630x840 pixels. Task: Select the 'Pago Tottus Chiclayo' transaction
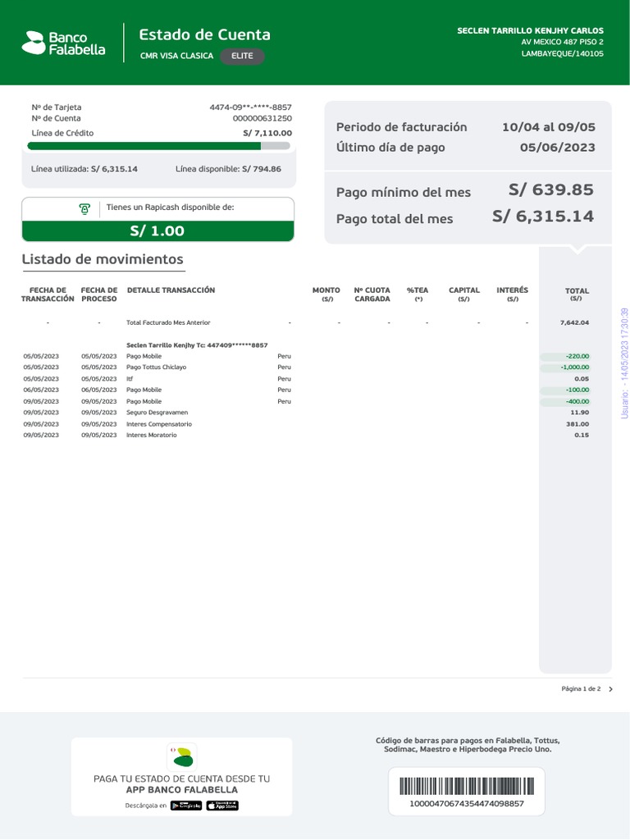[x=157, y=367]
